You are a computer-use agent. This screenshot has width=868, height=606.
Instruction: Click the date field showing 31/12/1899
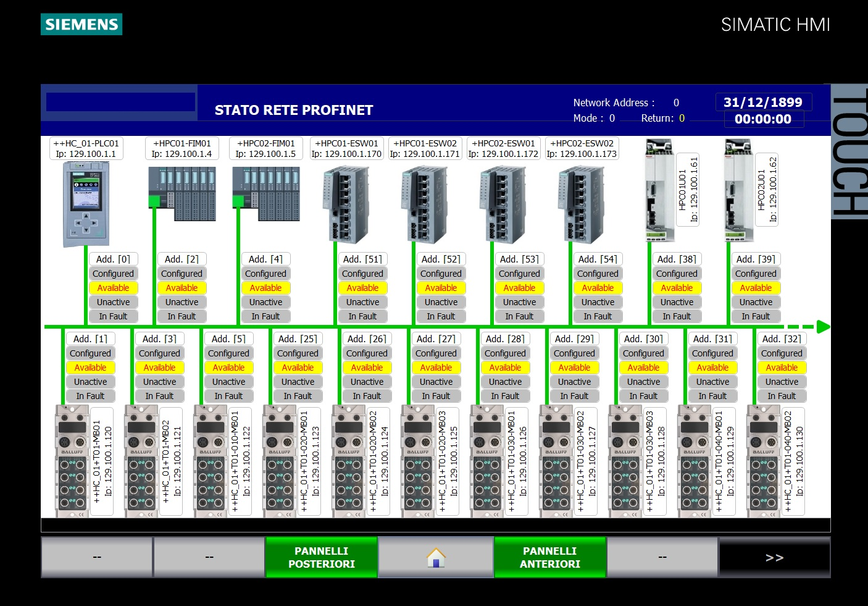pos(763,103)
